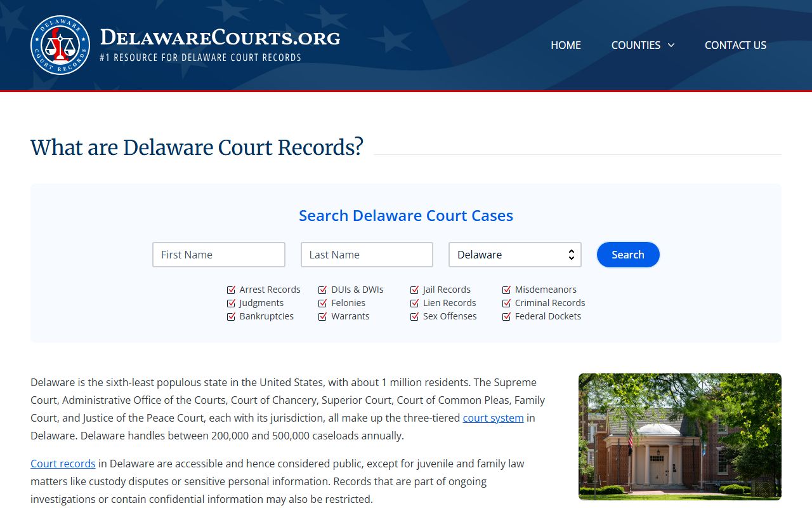The image size is (812, 508).
Task: Focus the Last Name input field
Action: pyautogui.click(x=367, y=255)
